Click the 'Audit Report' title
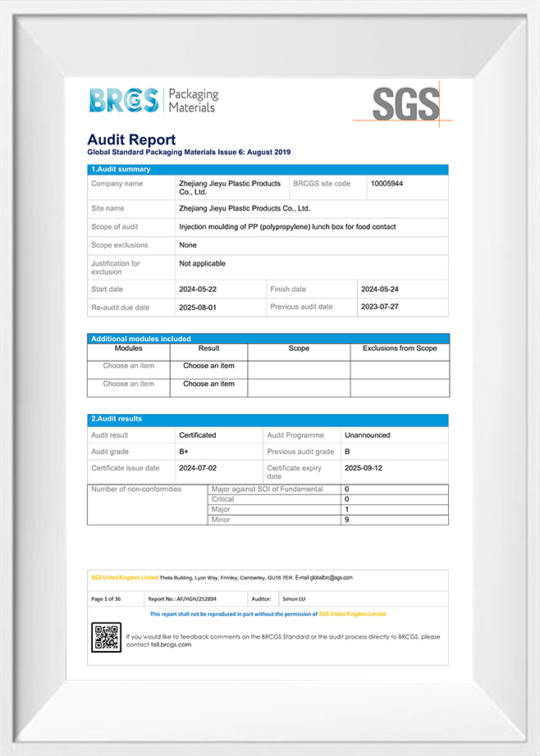The image size is (540, 756). 131,140
